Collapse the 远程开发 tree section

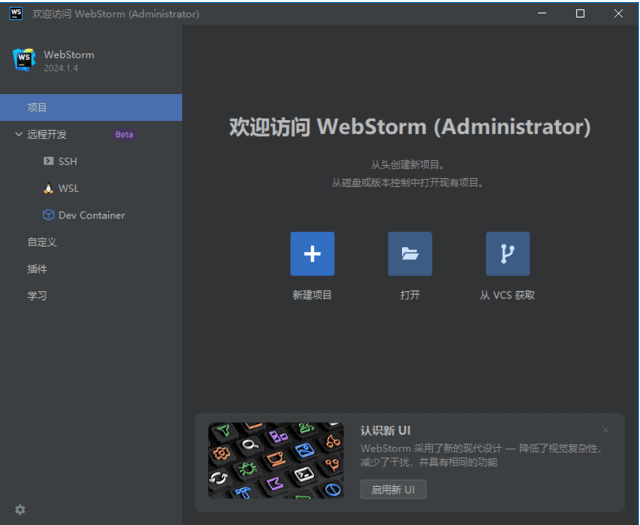click(18, 134)
